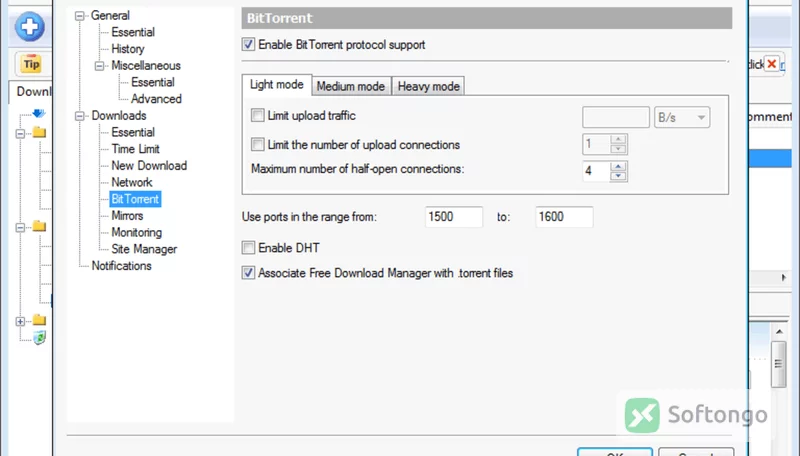The image size is (800, 456).
Task: Uncheck Associate Free Download Manager with .torrent files
Action: click(248, 273)
